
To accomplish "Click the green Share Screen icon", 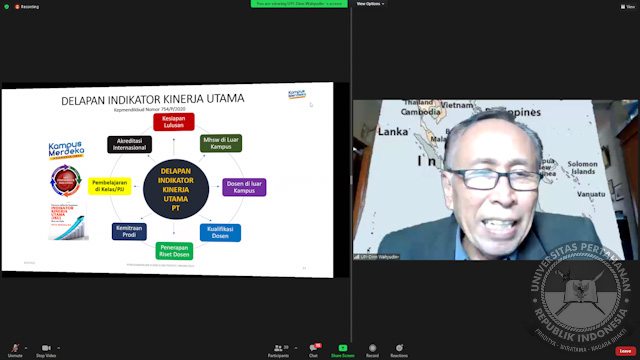I will pos(343,348).
